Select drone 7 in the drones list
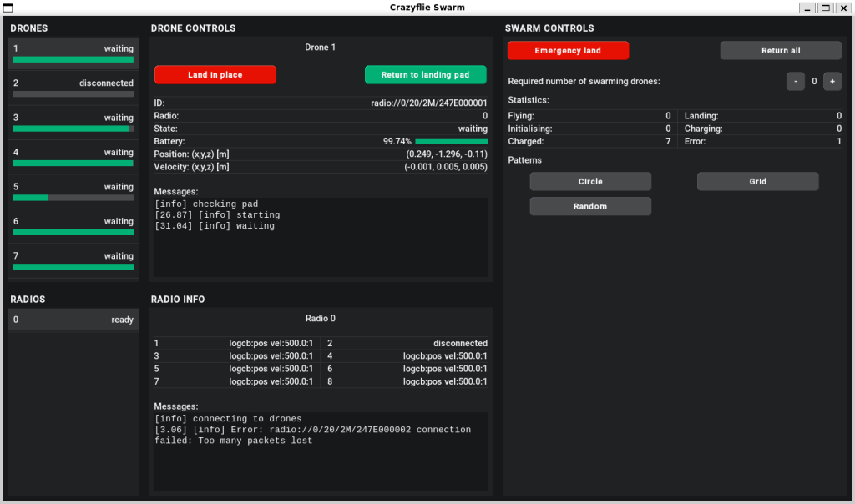The width and height of the screenshot is (855, 504). tap(73, 260)
